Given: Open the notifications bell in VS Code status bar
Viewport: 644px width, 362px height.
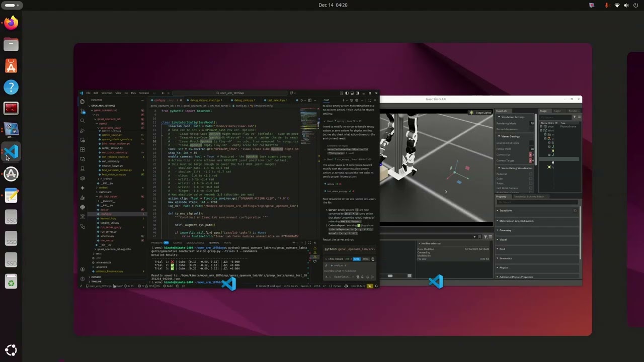Looking at the screenshot, I should coord(376,286).
